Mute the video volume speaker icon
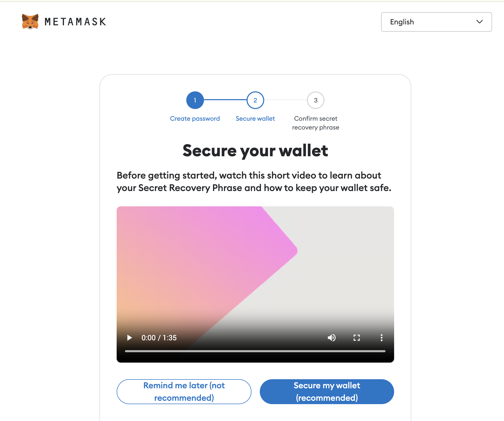The width and height of the screenshot is (504, 421). [331, 338]
